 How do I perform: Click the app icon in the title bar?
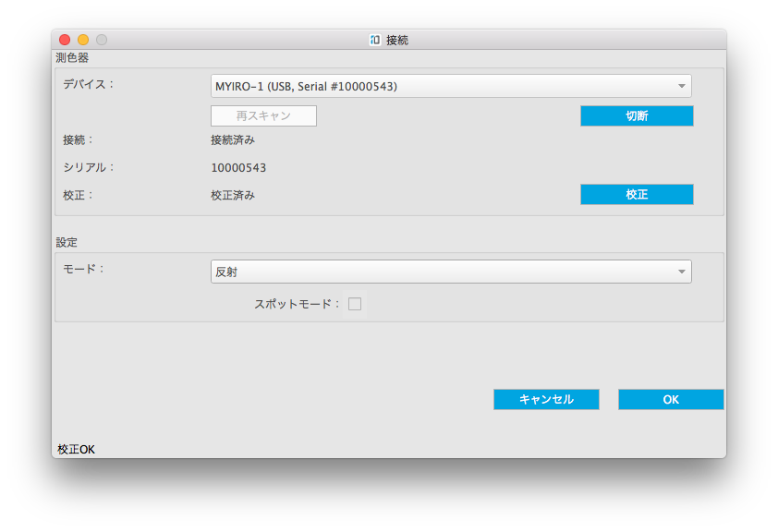pyautogui.click(x=375, y=40)
